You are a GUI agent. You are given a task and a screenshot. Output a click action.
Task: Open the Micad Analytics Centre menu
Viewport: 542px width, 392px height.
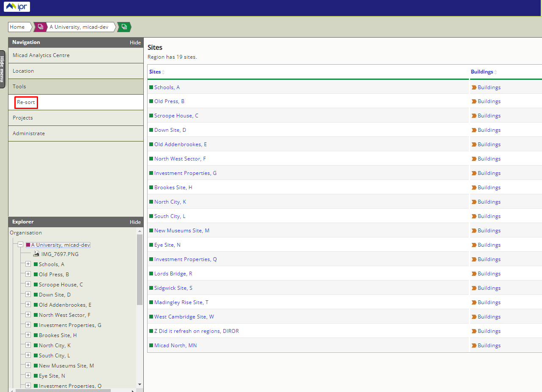coord(41,55)
